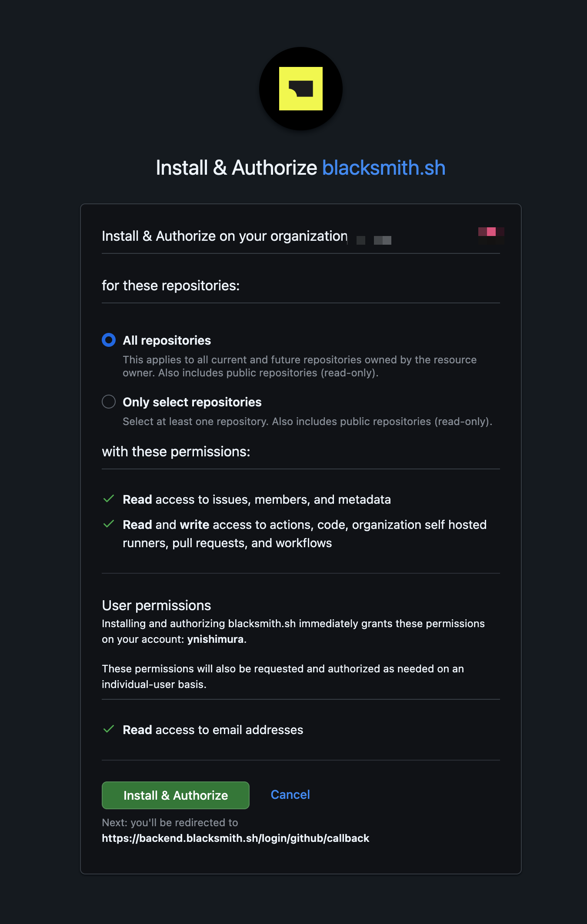
Task: Click the organization avatar in the card header
Action: pos(491,235)
